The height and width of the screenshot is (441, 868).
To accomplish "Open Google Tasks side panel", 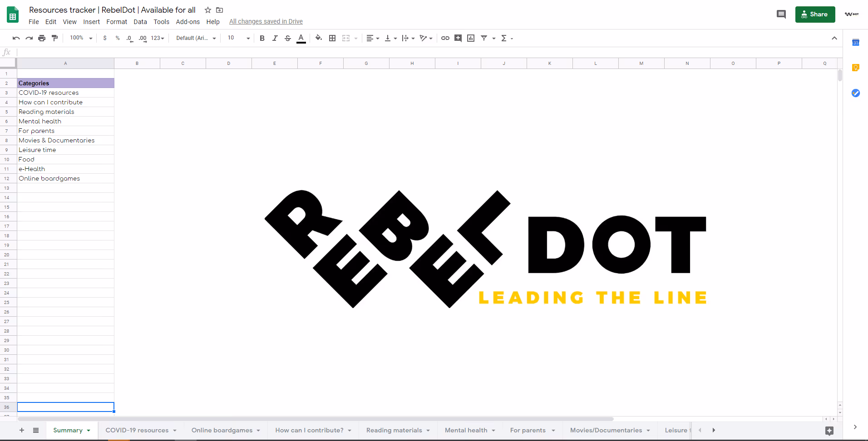I will (856, 93).
